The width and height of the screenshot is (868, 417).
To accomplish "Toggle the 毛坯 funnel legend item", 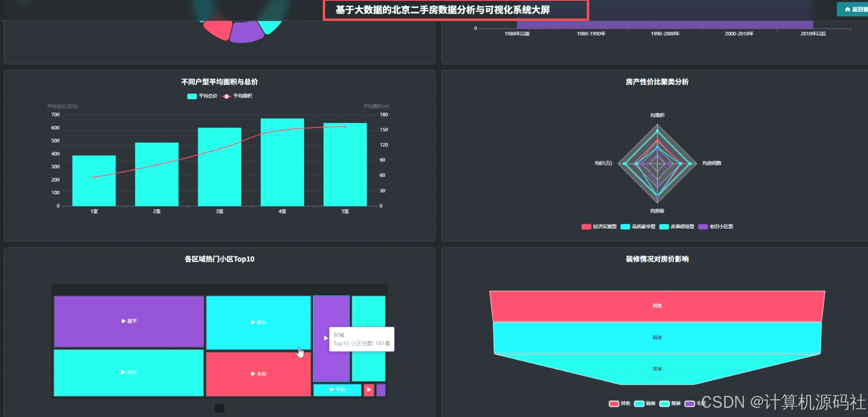I will [695, 403].
